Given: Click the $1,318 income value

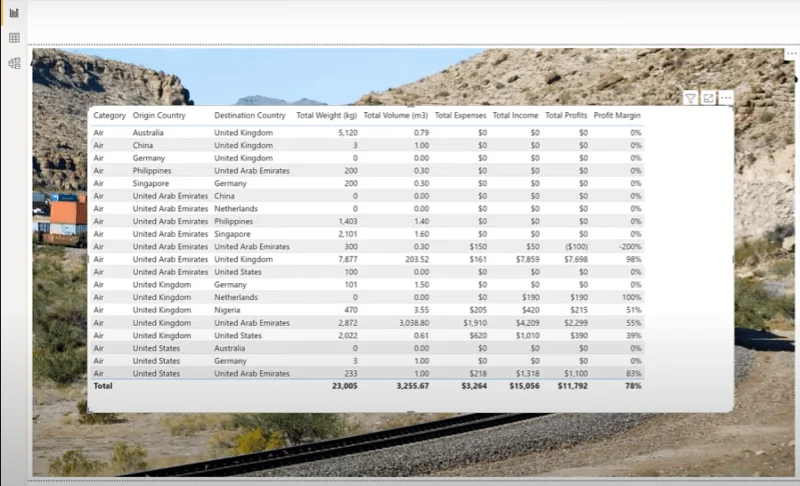Looking at the screenshot, I should coord(528,374).
